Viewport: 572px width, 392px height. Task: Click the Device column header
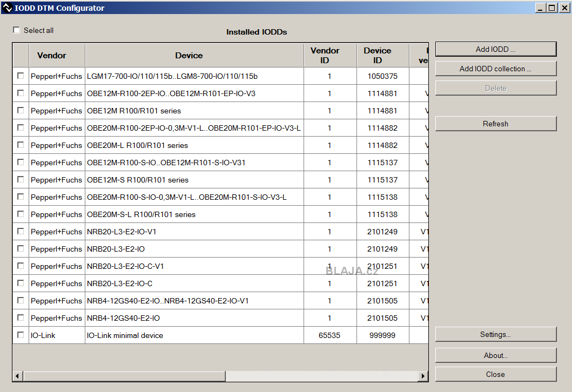click(x=194, y=56)
